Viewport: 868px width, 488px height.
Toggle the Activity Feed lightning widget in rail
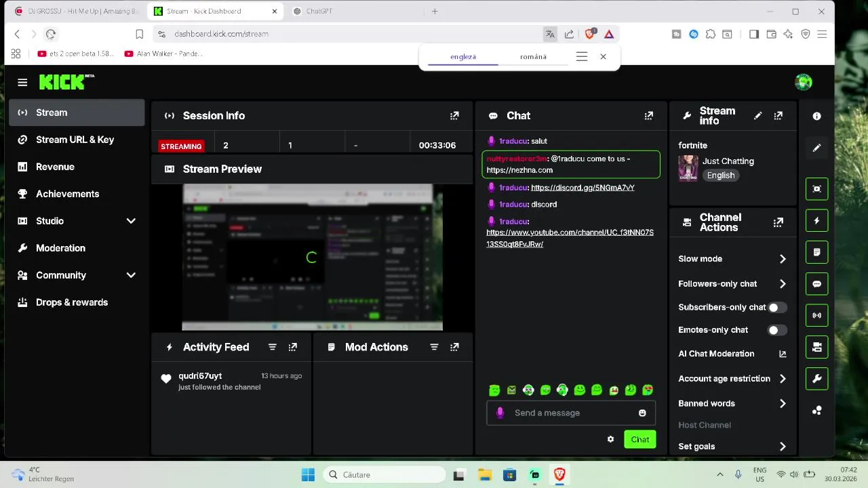click(816, 221)
